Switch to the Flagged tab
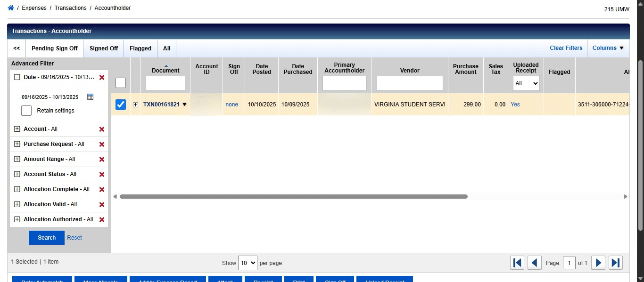This screenshot has height=282, width=644. click(140, 48)
